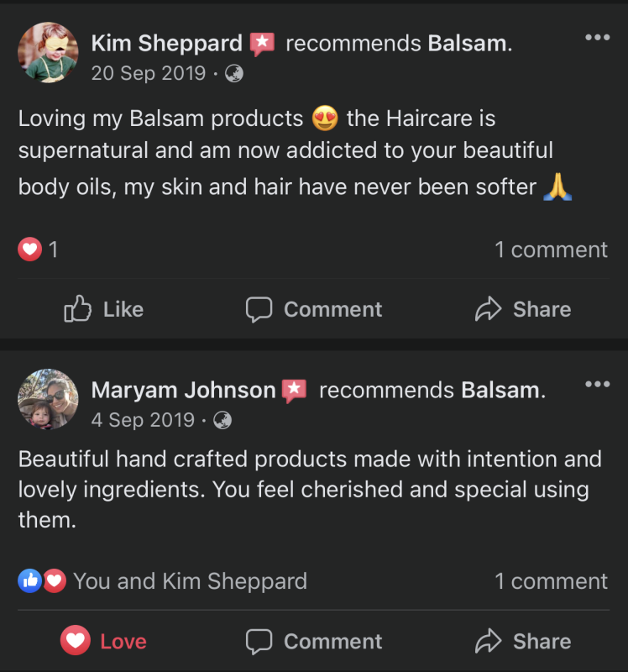This screenshot has width=628, height=672.
Task: Click the Maryam Johnson author name
Action: (183, 390)
